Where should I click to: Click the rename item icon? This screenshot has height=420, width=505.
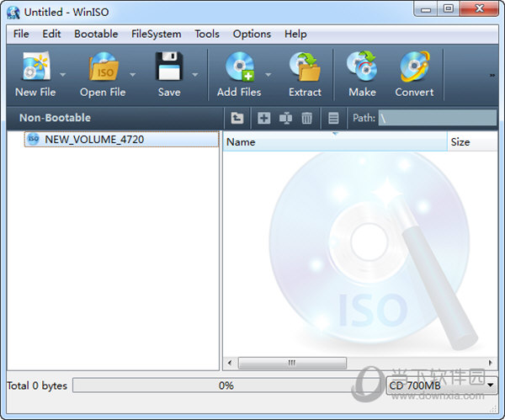tap(285, 118)
